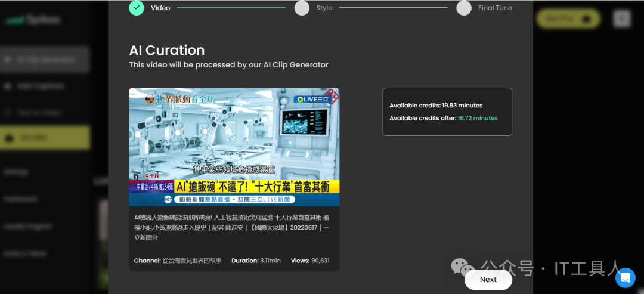Select the Final Tune step label
The image size is (644, 294).
495,8
